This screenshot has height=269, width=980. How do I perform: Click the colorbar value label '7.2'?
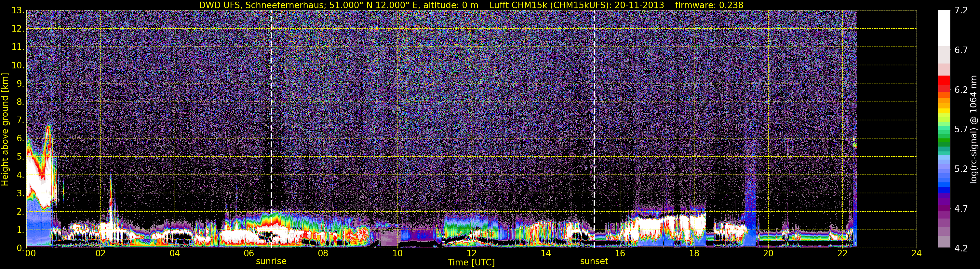click(961, 11)
